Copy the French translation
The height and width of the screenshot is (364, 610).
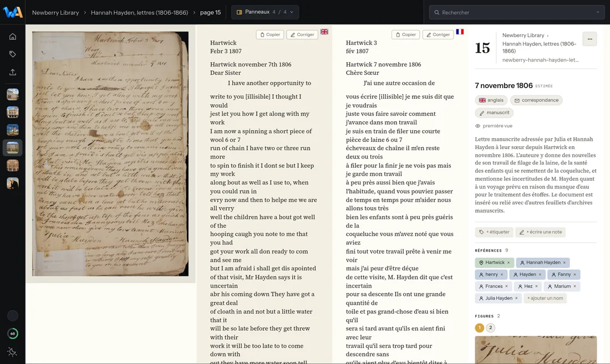pyautogui.click(x=406, y=34)
